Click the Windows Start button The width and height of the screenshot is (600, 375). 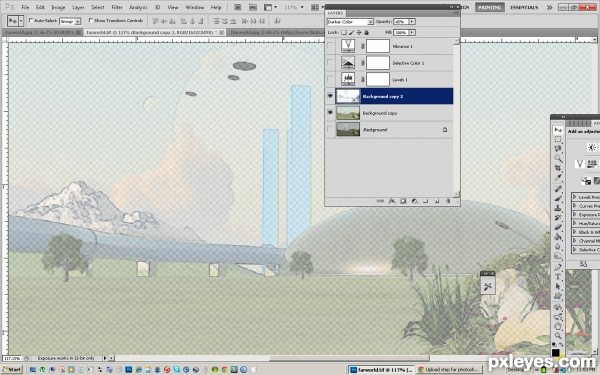12,370
